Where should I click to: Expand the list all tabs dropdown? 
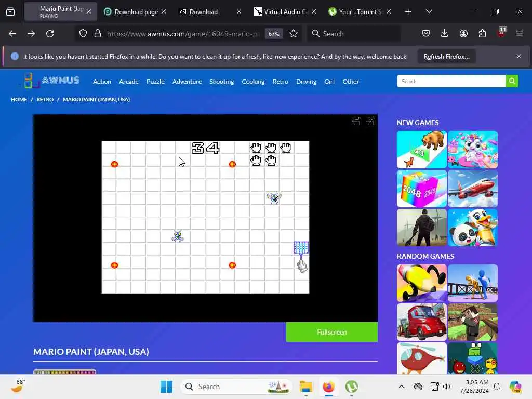(x=429, y=11)
